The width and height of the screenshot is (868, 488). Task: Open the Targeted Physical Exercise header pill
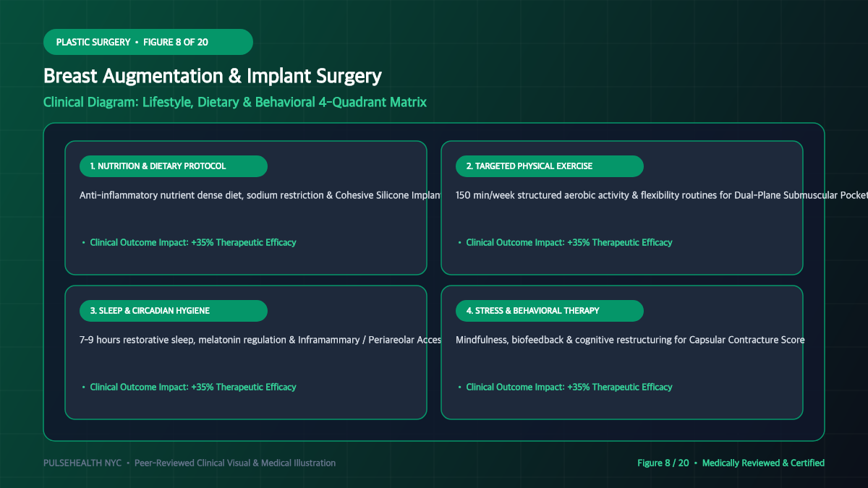coord(550,166)
